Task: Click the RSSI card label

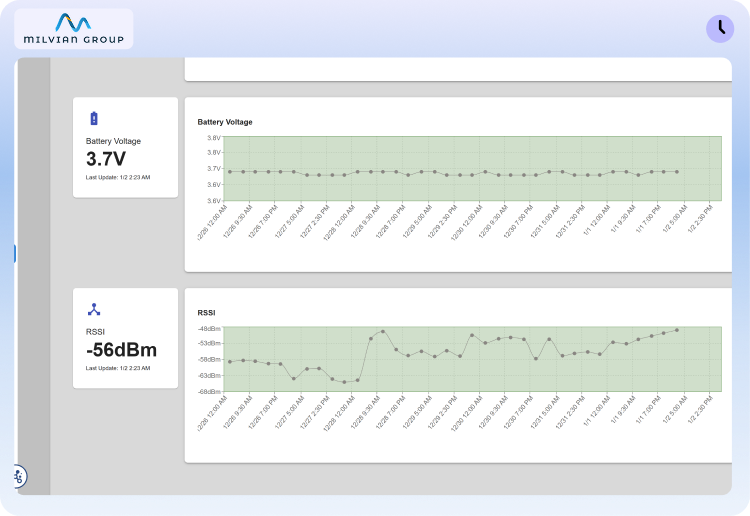Action: pyautogui.click(x=95, y=331)
